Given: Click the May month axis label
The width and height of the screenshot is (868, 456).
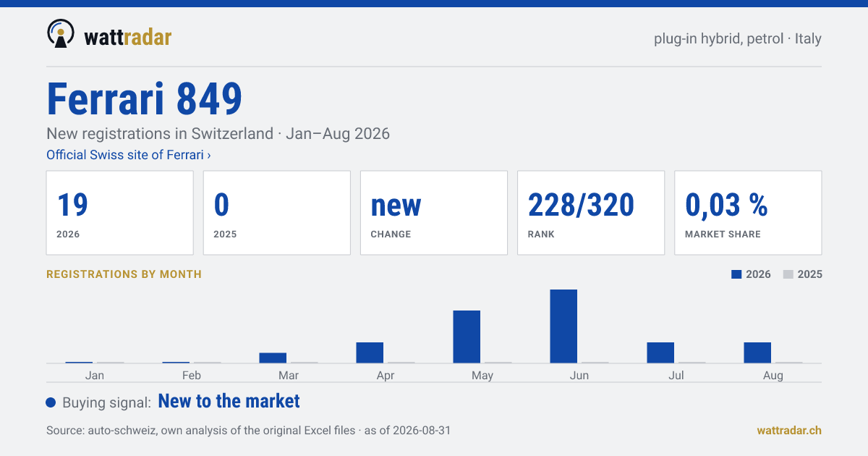Looking at the screenshot, I should (482, 376).
